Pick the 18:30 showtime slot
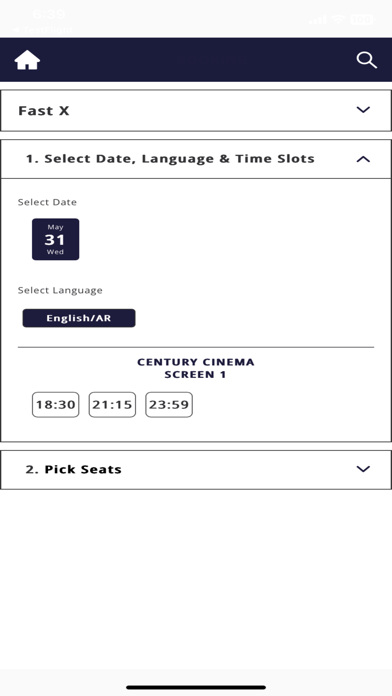Viewport: 392px width, 696px height. coord(55,404)
